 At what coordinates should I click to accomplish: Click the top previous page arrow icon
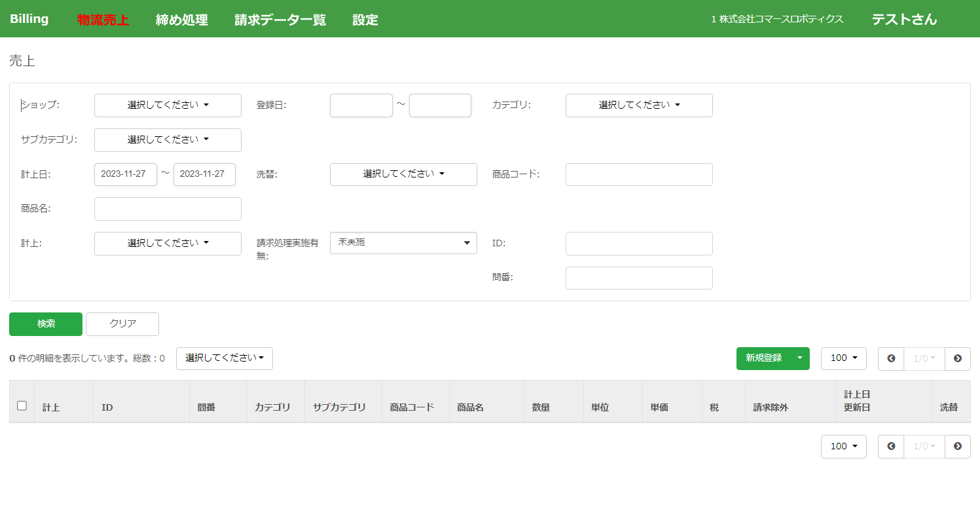pos(891,358)
